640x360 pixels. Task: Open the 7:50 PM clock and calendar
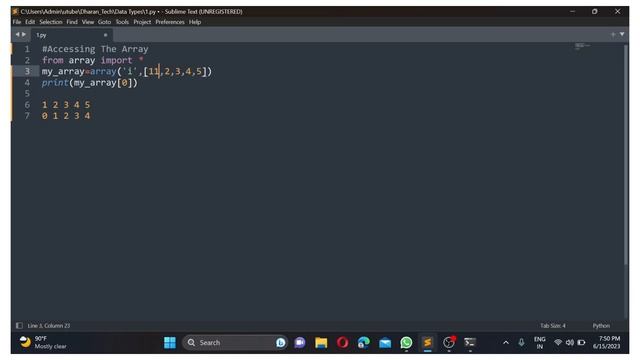[607, 342]
